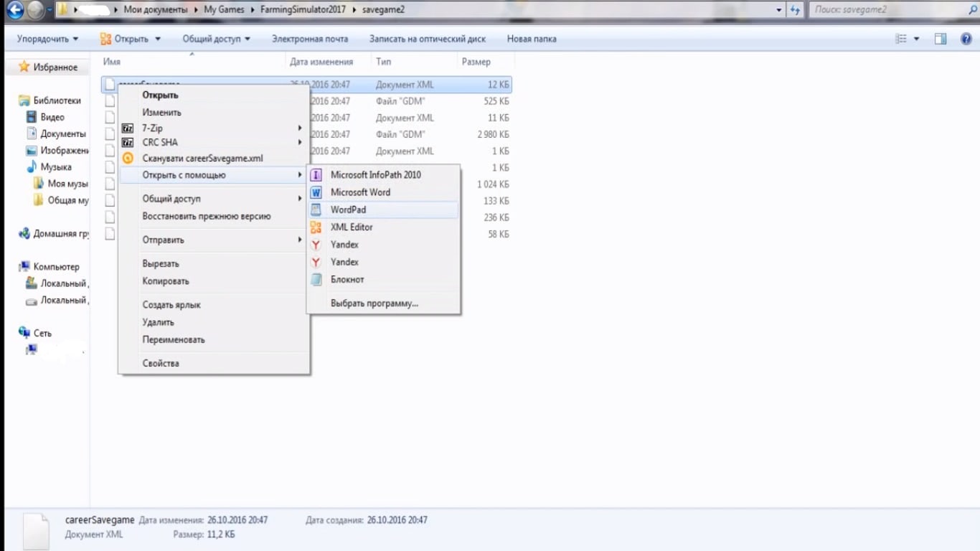The height and width of the screenshot is (551, 980).
Task: Toggle the preview pane button
Action: pos(941,39)
